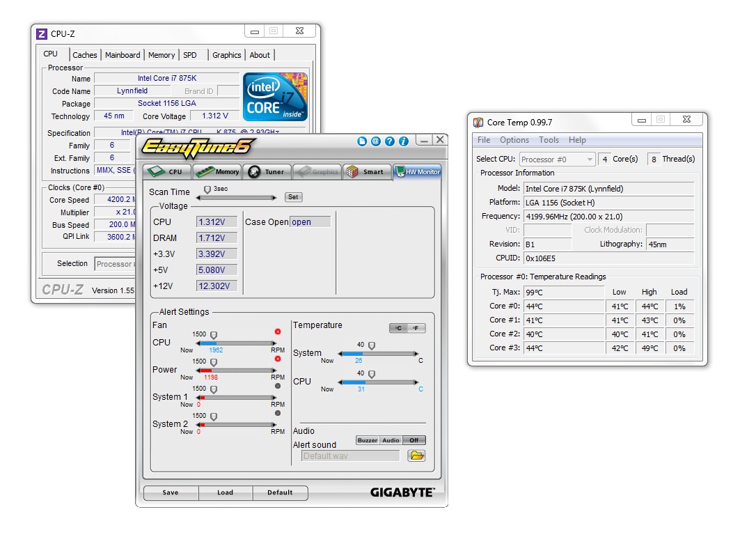
Task: Select Audio as alert sound mode
Action: (391, 440)
